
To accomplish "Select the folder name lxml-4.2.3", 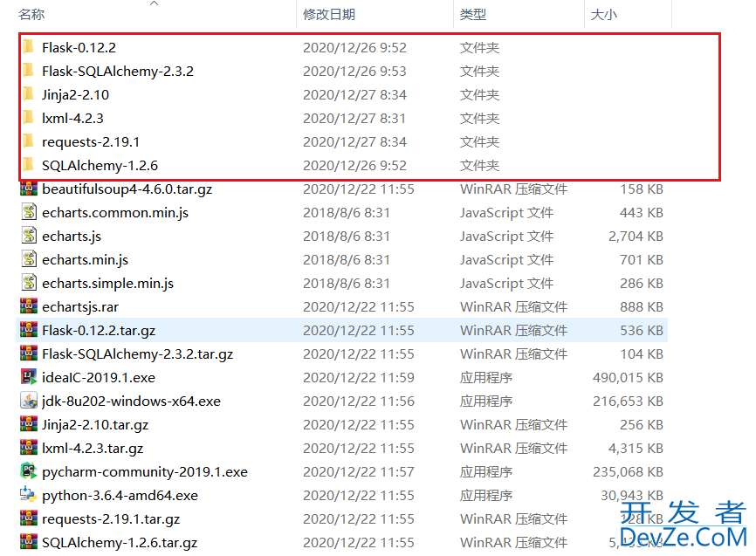I will tap(72, 119).
